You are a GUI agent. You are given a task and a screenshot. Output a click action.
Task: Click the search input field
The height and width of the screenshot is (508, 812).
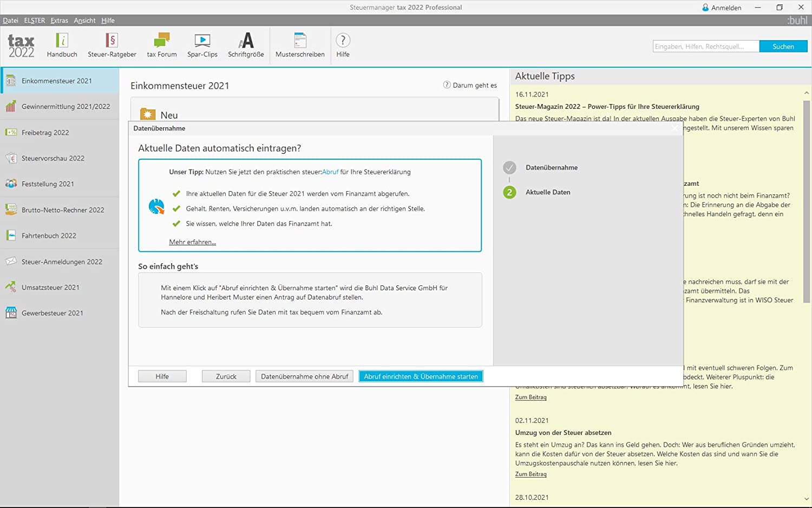(705, 47)
